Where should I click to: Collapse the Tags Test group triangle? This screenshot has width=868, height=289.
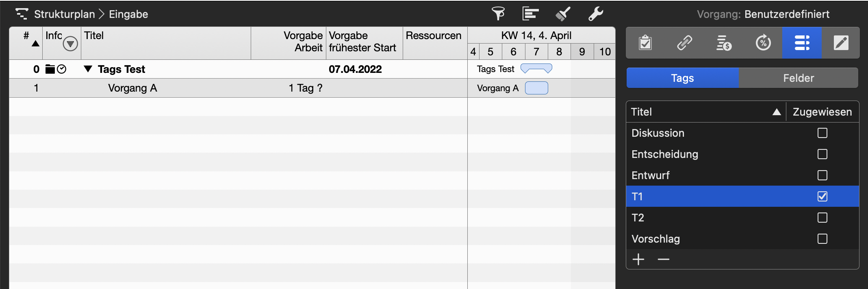pyautogui.click(x=88, y=69)
